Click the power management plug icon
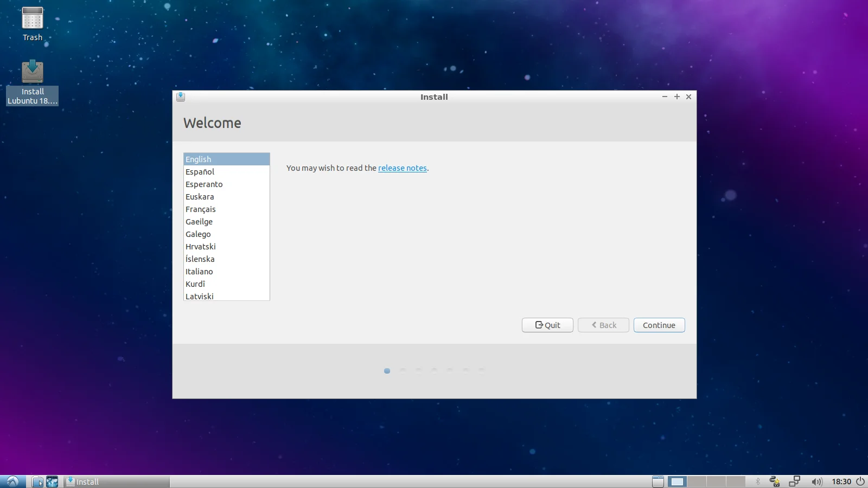This screenshot has height=488, width=868. click(x=775, y=481)
